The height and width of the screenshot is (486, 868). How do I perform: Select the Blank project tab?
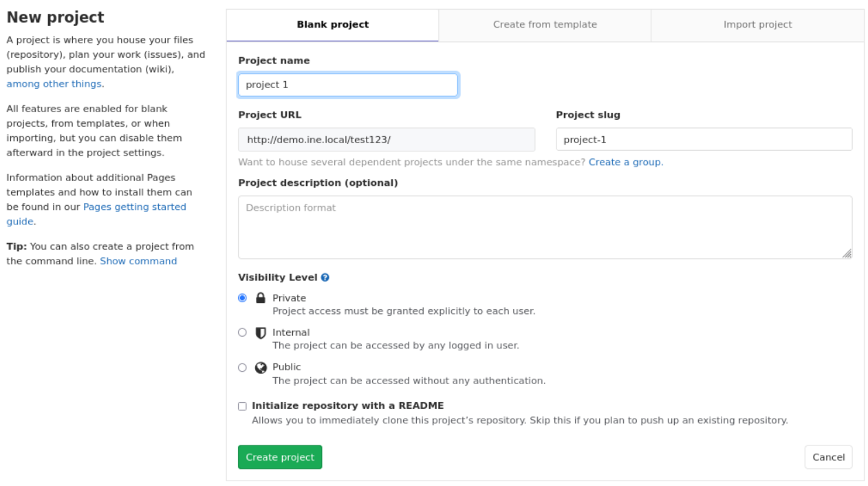pos(332,24)
